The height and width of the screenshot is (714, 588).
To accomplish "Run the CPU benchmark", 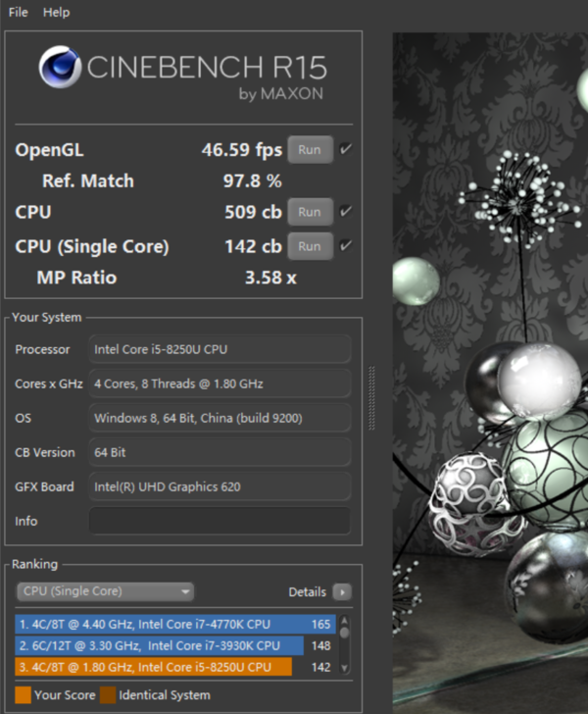I will point(310,212).
